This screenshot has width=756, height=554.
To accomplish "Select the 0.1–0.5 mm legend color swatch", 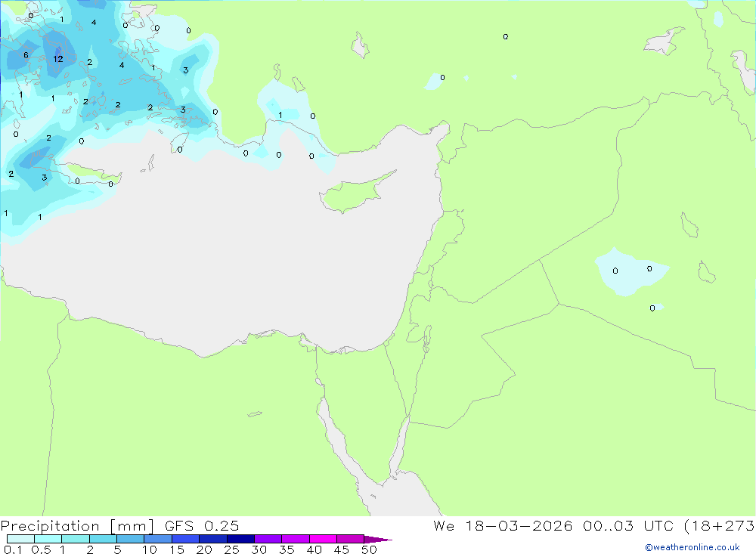I will tap(20, 539).
